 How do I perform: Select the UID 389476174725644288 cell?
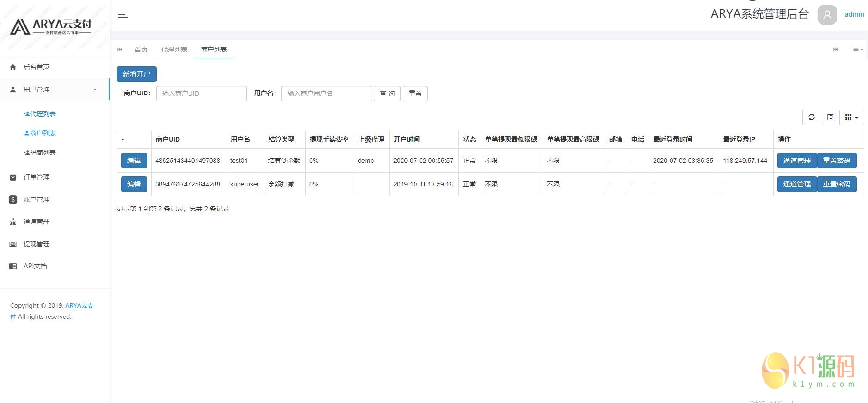point(189,184)
